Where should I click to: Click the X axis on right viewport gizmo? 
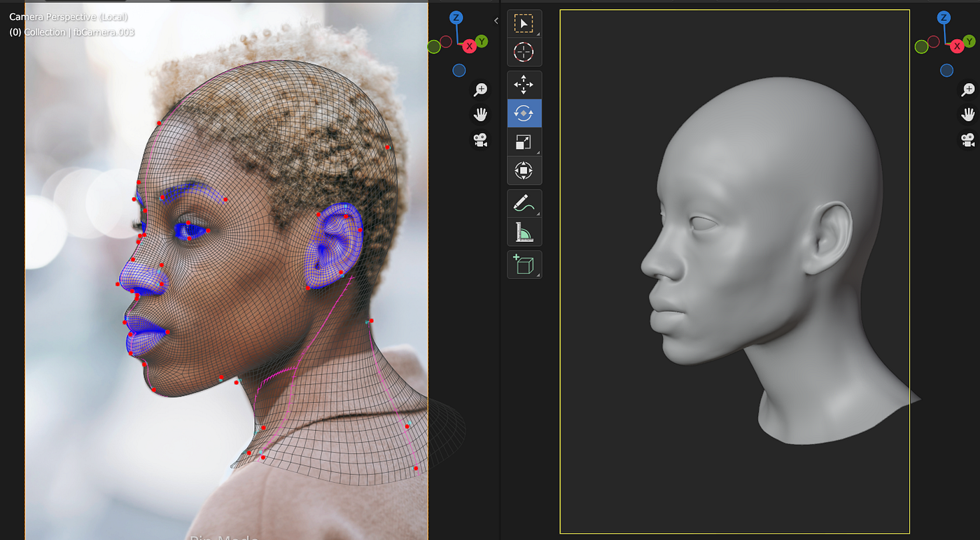coord(958,45)
